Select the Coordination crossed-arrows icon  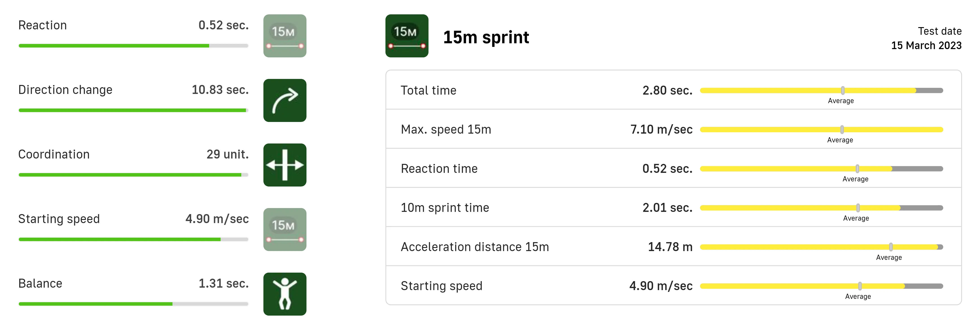tap(284, 165)
